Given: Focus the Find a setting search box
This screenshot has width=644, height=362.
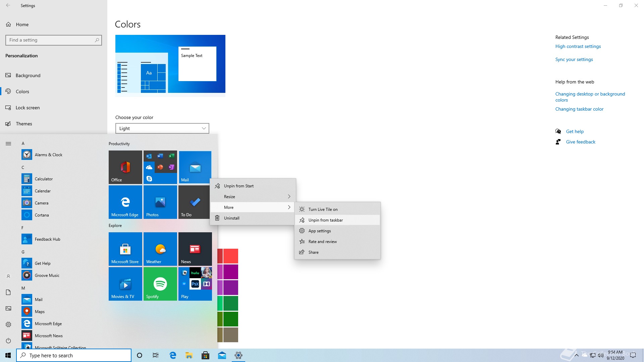Looking at the screenshot, I should 54,40.
